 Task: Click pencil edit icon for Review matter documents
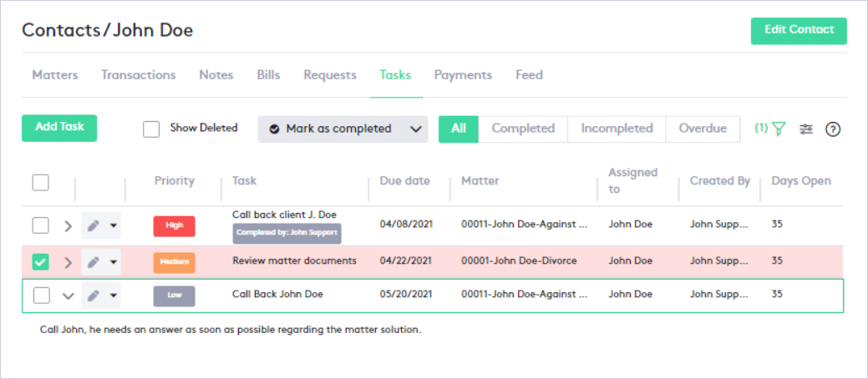[x=94, y=261]
